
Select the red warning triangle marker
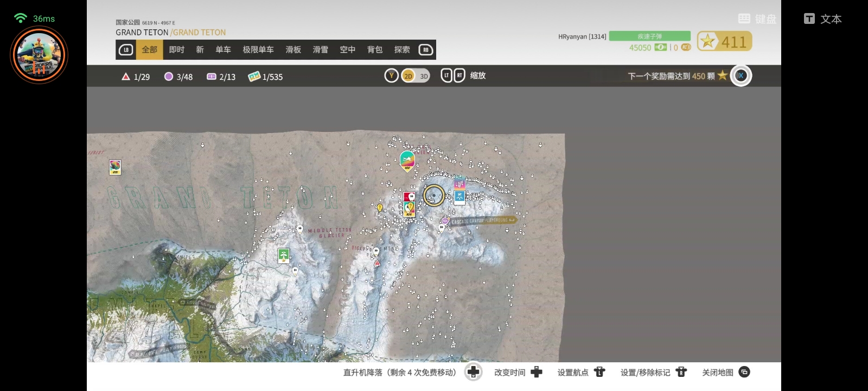[x=377, y=263]
